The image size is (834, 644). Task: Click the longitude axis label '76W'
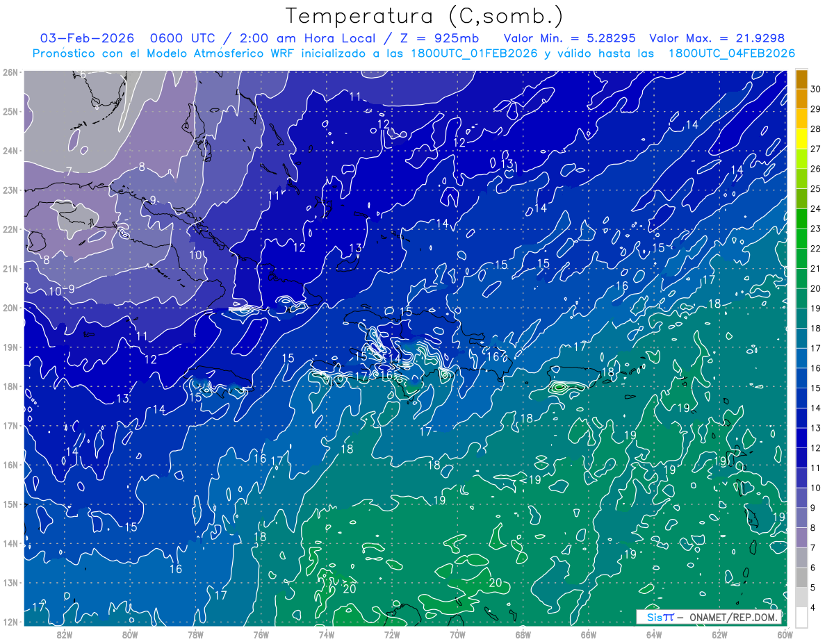click(261, 634)
